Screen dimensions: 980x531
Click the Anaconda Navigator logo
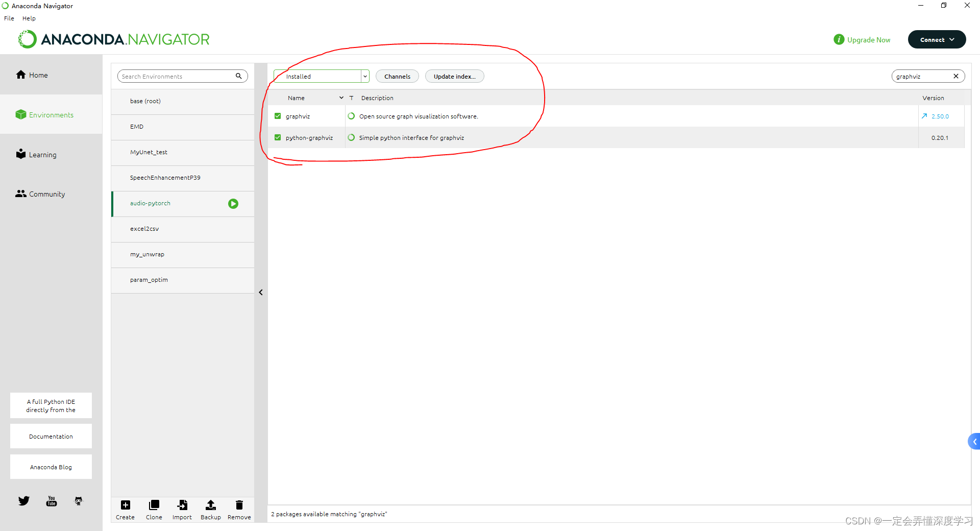114,39
